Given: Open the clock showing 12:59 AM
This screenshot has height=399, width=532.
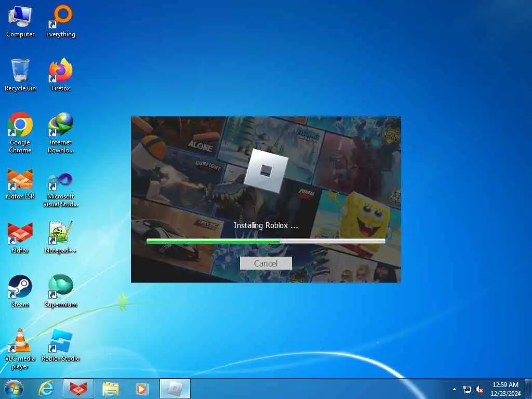Looking at the screenshot, I should (x=505, y=389).
